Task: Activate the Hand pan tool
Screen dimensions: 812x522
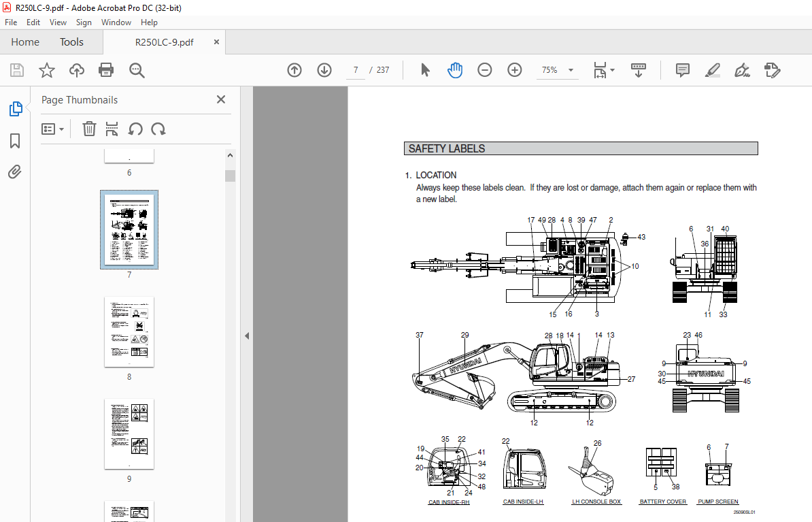Action: (455, 70)
